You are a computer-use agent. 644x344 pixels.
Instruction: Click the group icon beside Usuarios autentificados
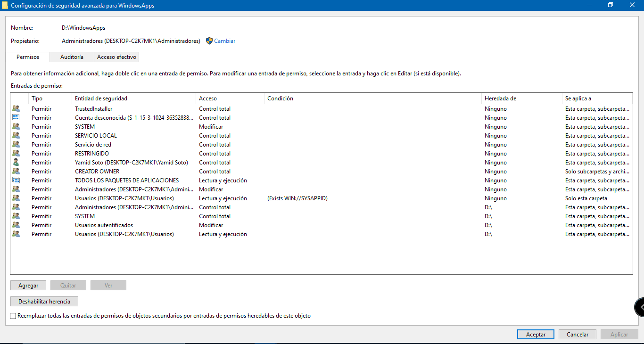[x=16, y=225]
